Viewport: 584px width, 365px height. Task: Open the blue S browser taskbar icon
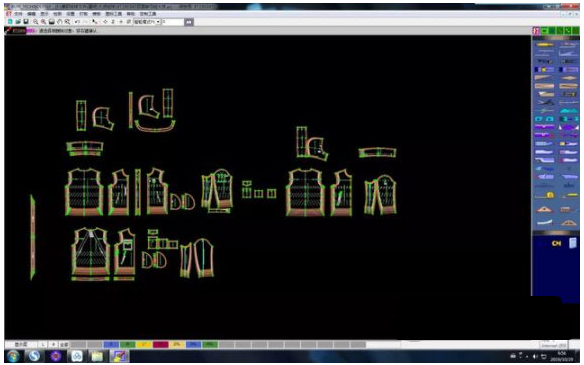(x=35, y=356)
